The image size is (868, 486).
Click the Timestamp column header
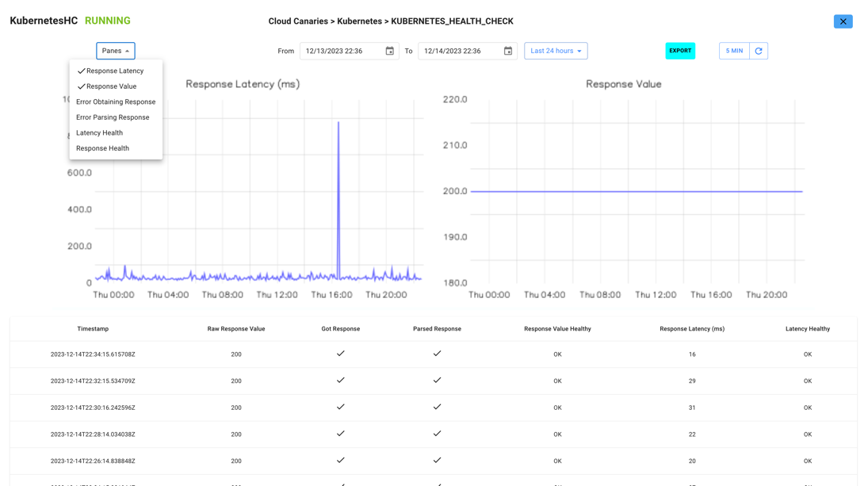click(93, 329)
